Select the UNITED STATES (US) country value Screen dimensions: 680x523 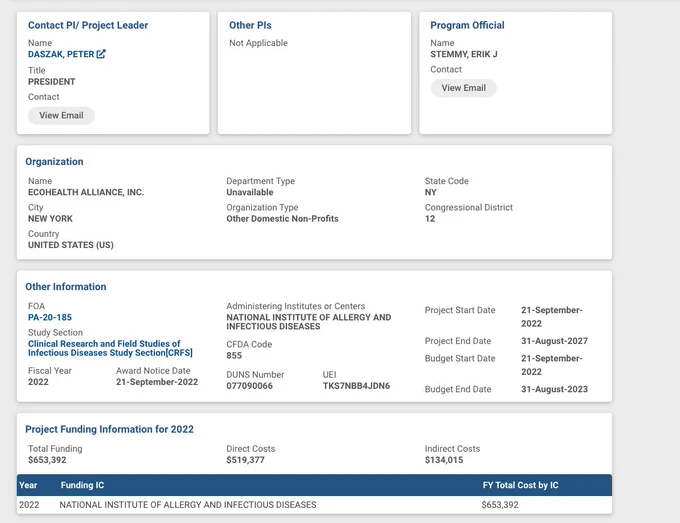point(71,245)
